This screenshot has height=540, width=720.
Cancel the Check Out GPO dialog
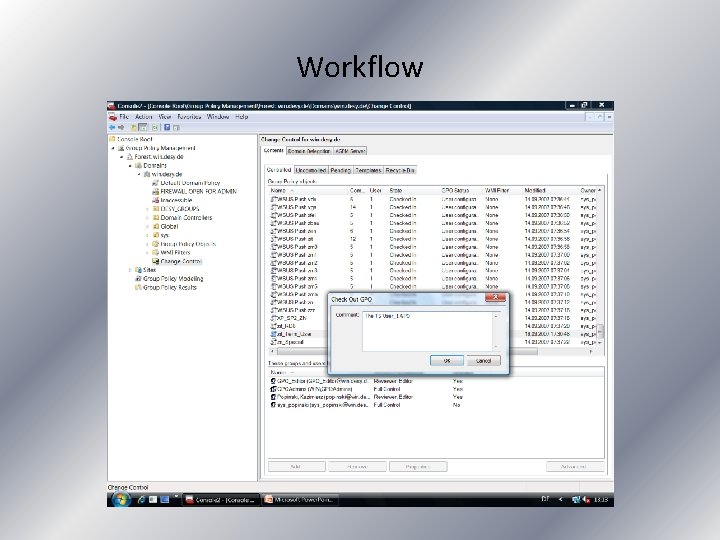483,361
